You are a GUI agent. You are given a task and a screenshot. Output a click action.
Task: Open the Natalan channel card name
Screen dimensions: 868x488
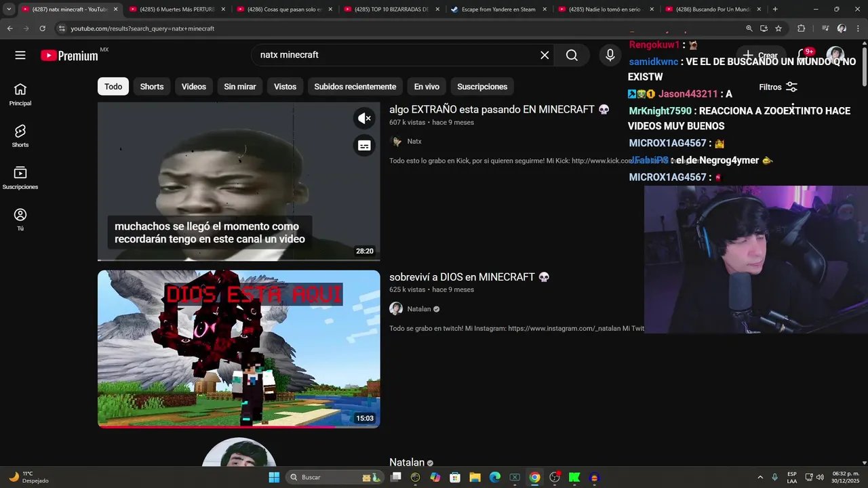[x=407, y=462]
